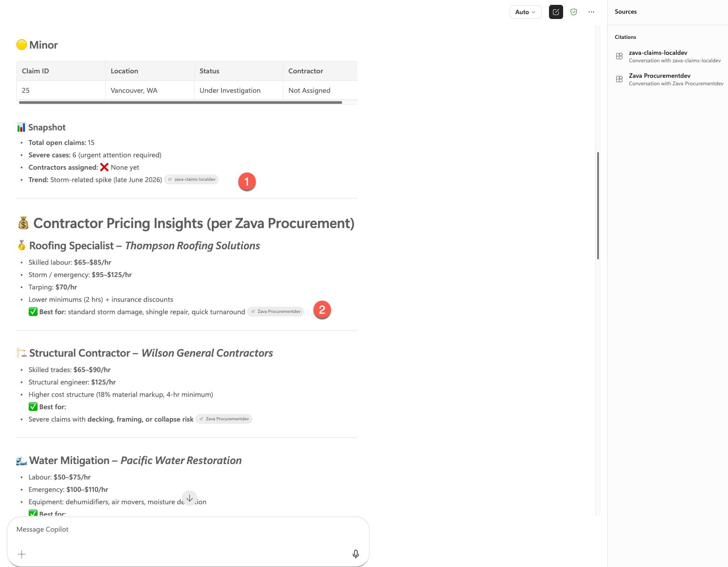Expand the Auto mode dropdown
This screenshot has height=567, width=728.
point(526,12)
